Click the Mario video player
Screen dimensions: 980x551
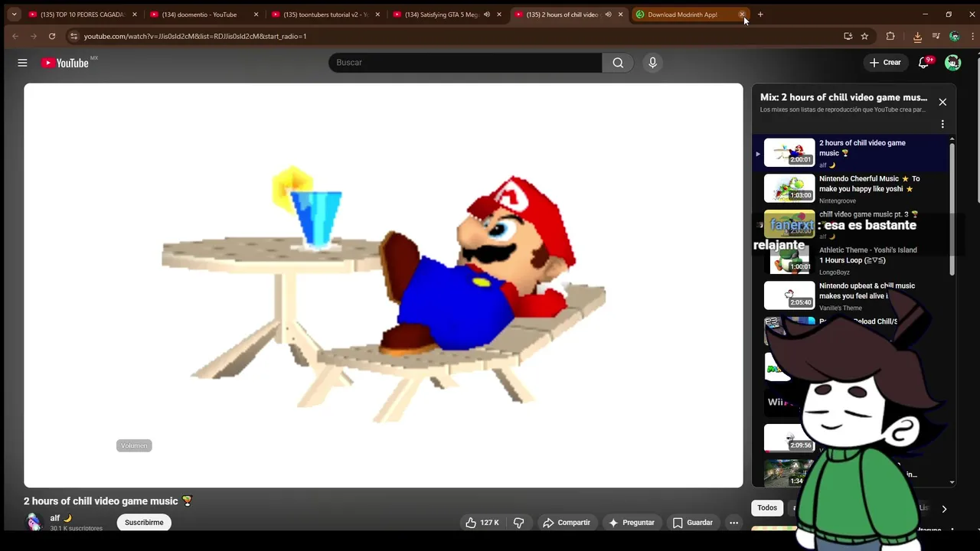pos(383,285)
